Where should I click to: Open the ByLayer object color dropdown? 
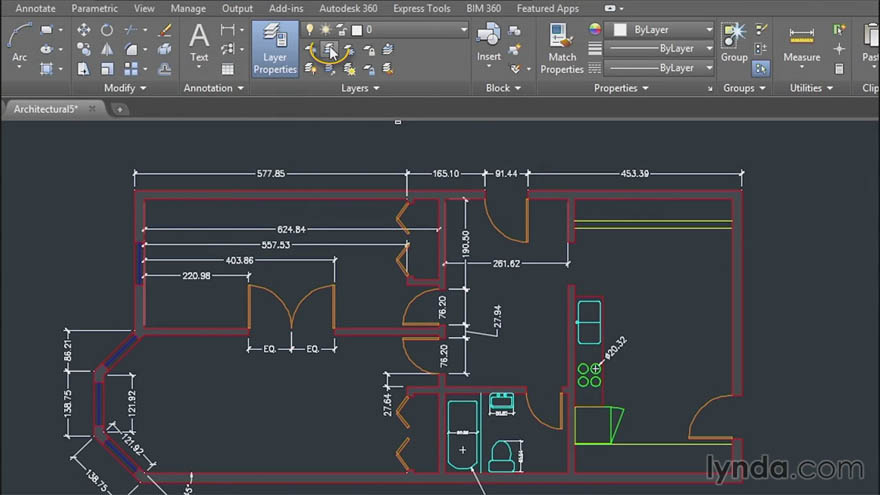pos(709,30)
